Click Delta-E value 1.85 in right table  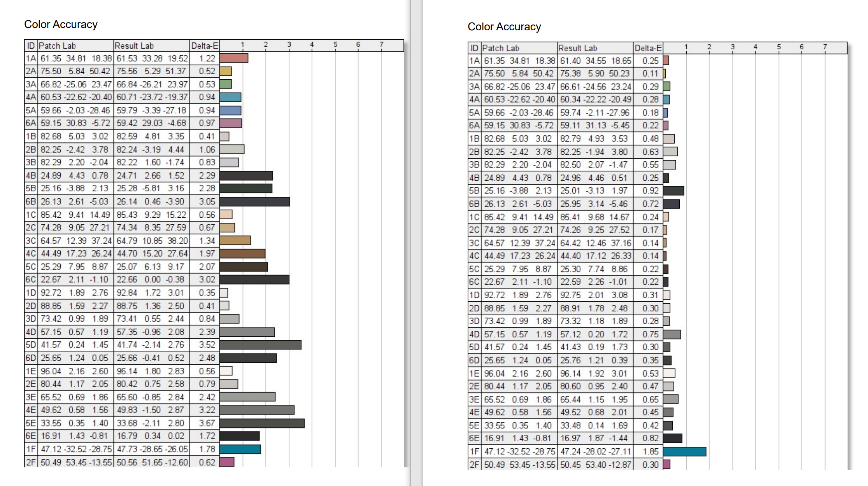(650, 451)
